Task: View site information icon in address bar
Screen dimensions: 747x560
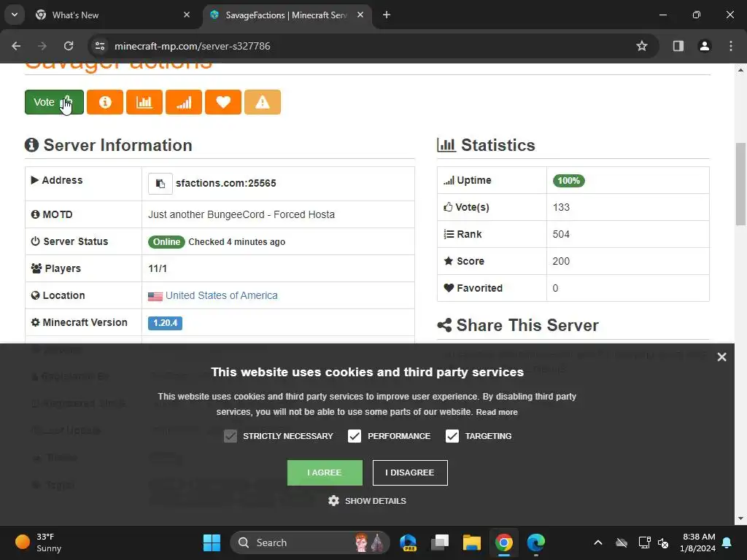Action: pyautogui.click(x=100, y=46)
